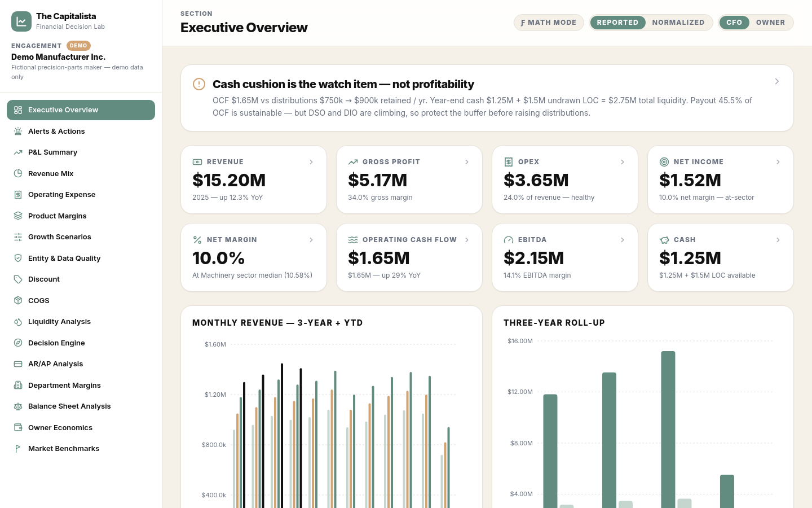Go to Market Benchmarks

click(x=81, y=449)
